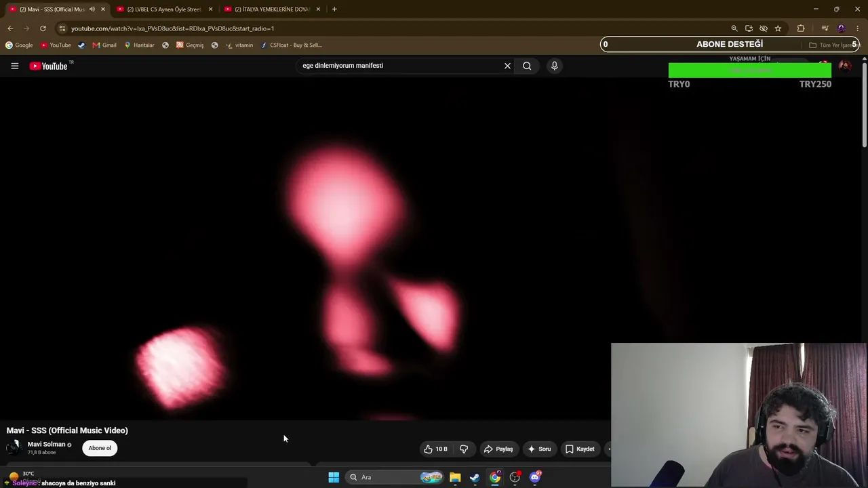Save the video with Kaydet button

pyautogui.click(x=580, y=449)
